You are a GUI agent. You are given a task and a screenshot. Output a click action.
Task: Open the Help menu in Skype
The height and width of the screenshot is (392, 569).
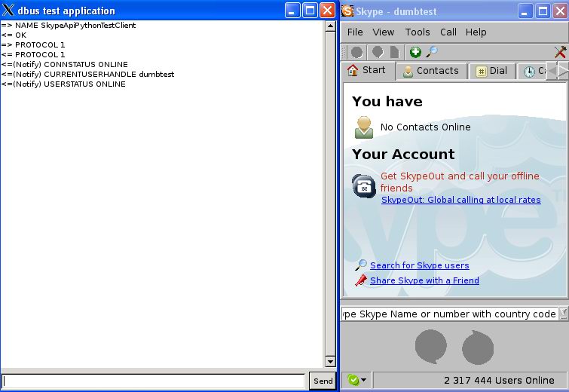tap(476, 32)
